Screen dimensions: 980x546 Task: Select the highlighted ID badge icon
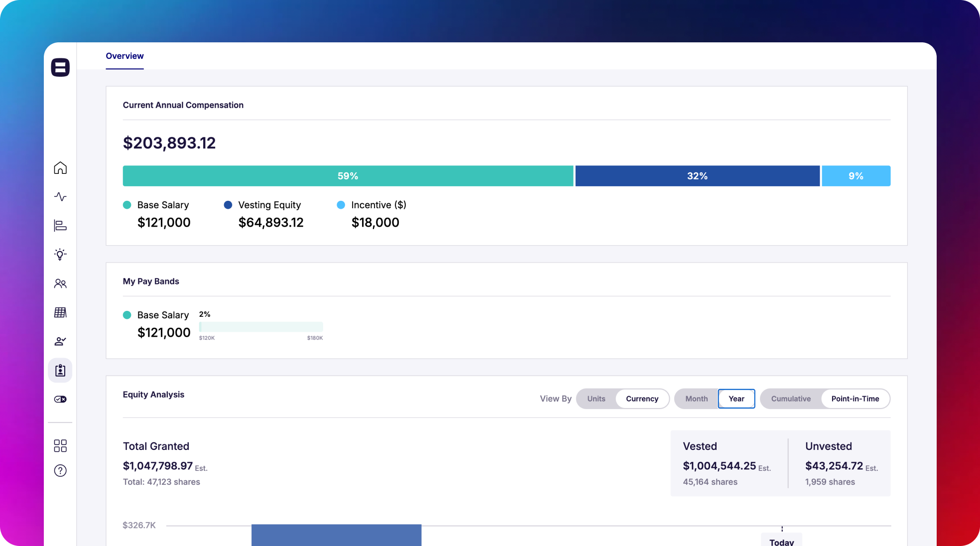click(60, 370)
